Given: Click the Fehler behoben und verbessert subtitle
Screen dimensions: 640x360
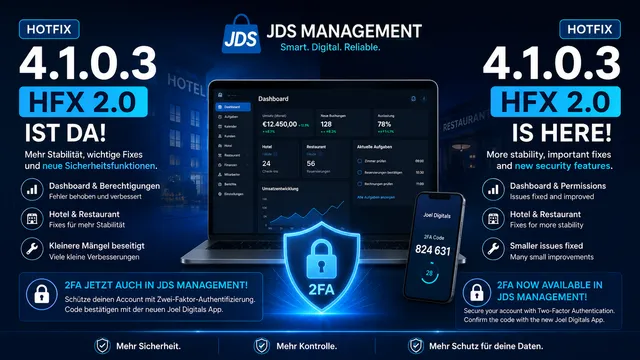Looking at the screenshot, I should click(x=95, y=197).
